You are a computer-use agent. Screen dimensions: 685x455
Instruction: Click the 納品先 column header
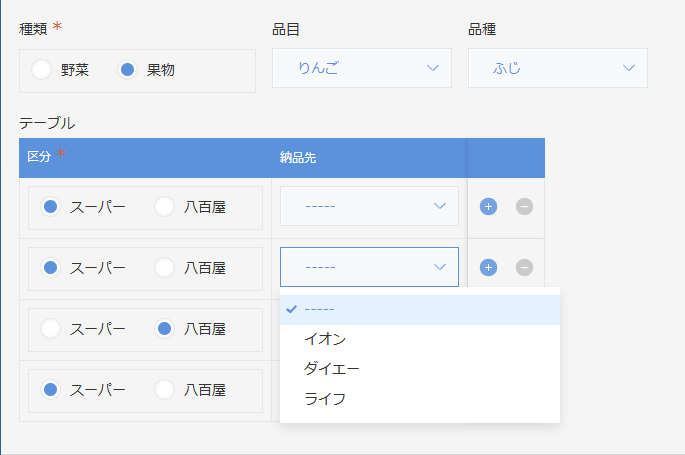(x=299, y=158)
